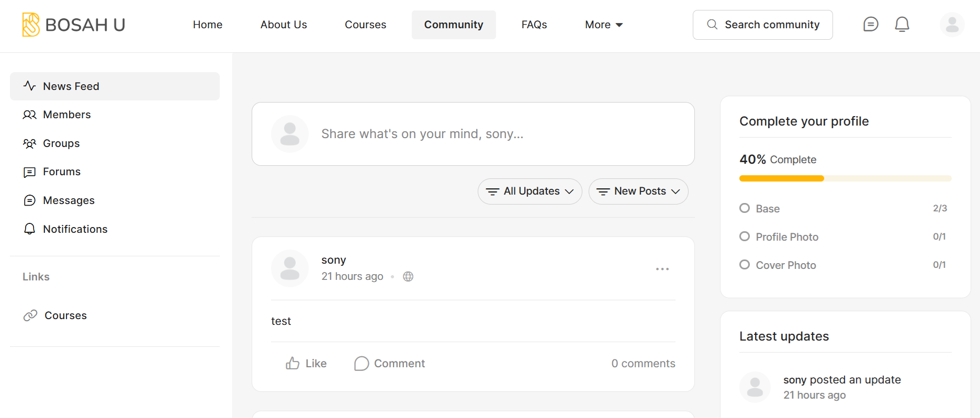Go to the Courses nav tab

click(x=365, y=25)
